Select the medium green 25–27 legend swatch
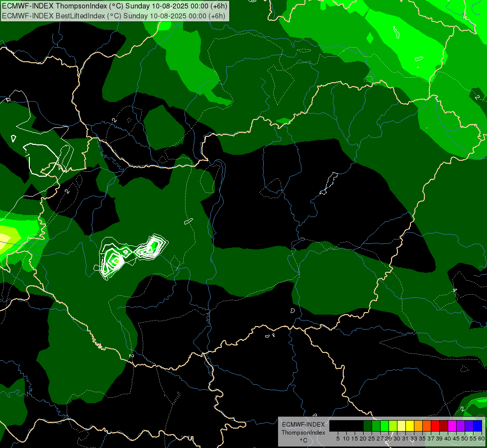The image size is (487, 448). 376,426
